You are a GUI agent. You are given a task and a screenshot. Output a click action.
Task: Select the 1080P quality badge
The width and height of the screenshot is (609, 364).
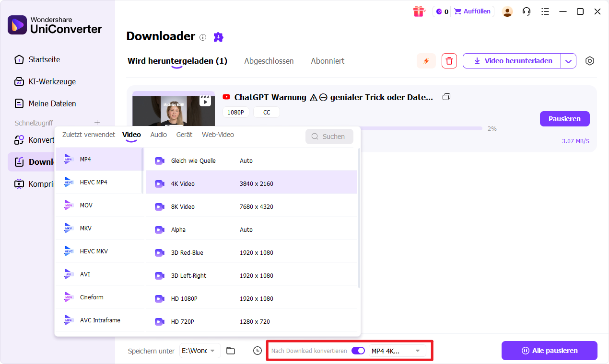click(x=235, y=112)
